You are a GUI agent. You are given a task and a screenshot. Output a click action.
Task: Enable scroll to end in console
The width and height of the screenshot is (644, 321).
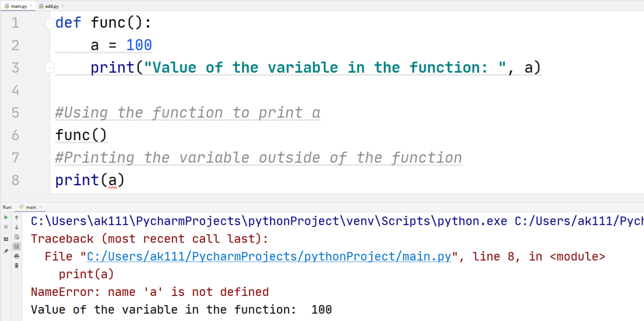[x=17, y=245]
